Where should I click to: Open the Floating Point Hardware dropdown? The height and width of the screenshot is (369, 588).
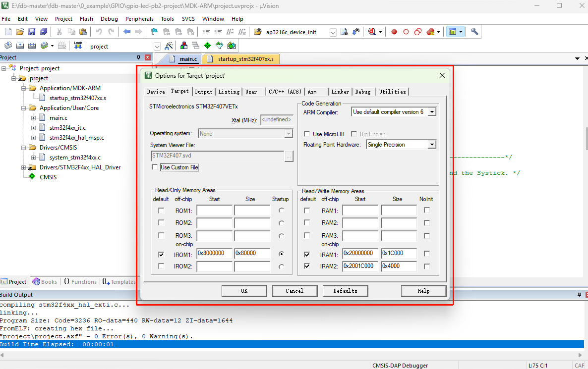[x=432, y=145]
